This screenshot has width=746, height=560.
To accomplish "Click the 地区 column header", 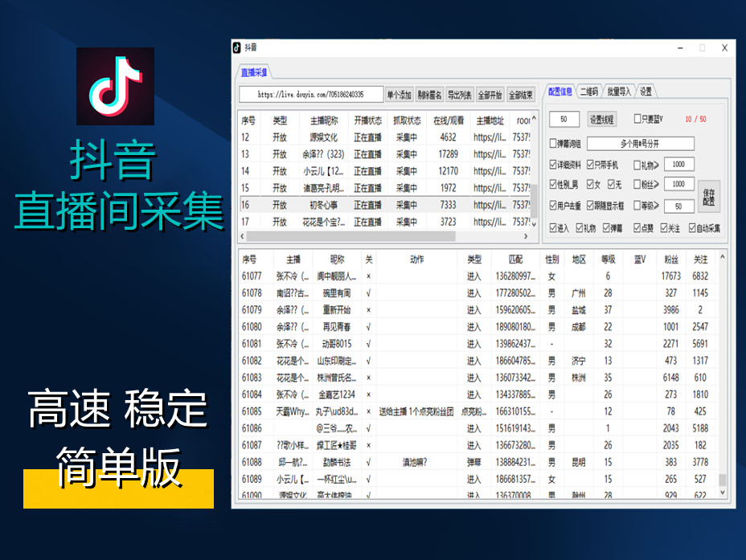I will (579, 260).
